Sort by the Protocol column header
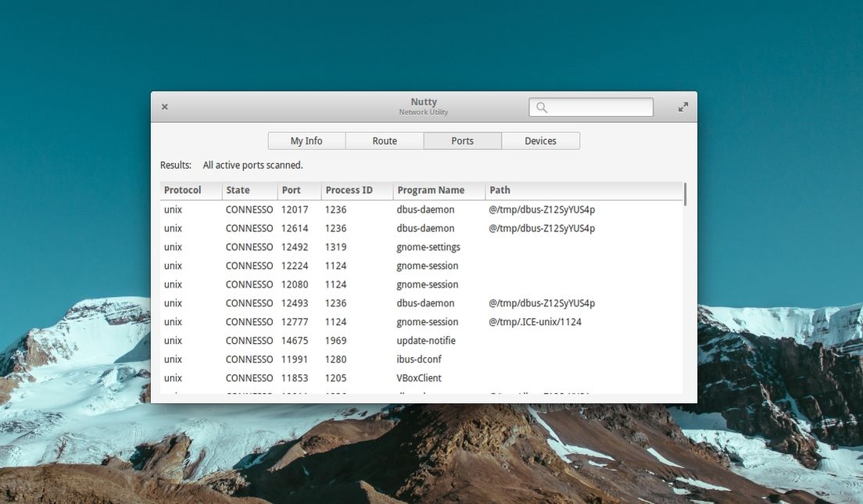This screenshot has width=863, height=504. [x=183, y=191]
